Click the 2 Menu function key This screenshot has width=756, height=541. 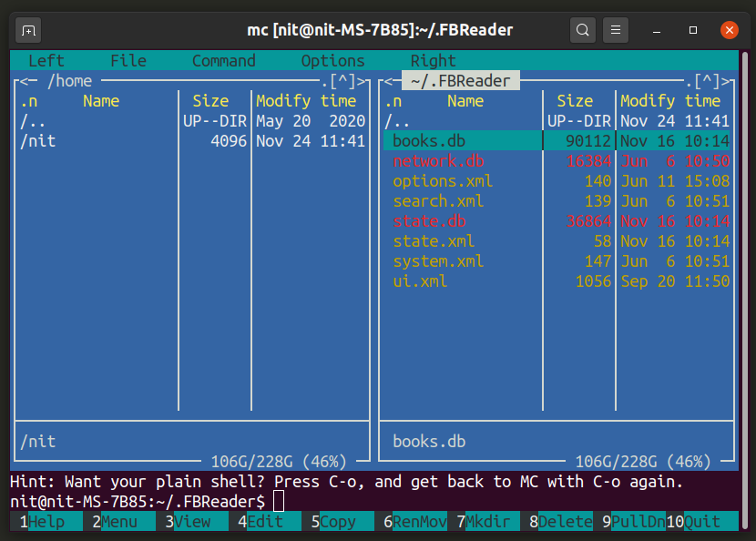[119, 522]
